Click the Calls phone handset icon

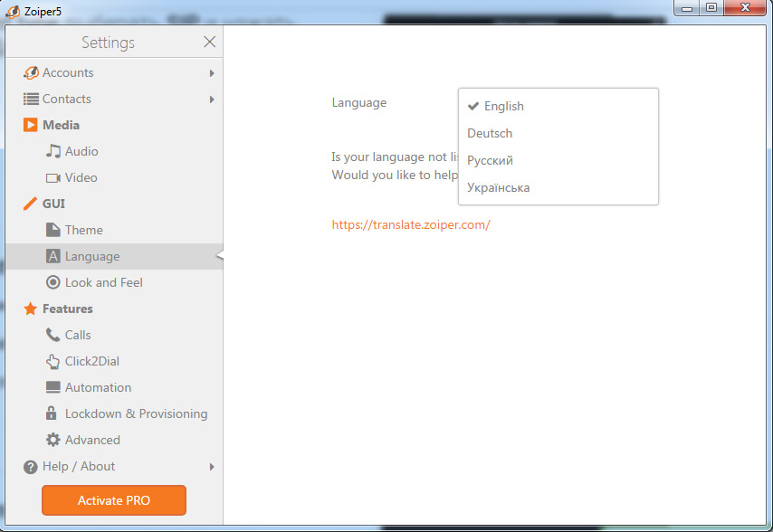tap(52, 335)
